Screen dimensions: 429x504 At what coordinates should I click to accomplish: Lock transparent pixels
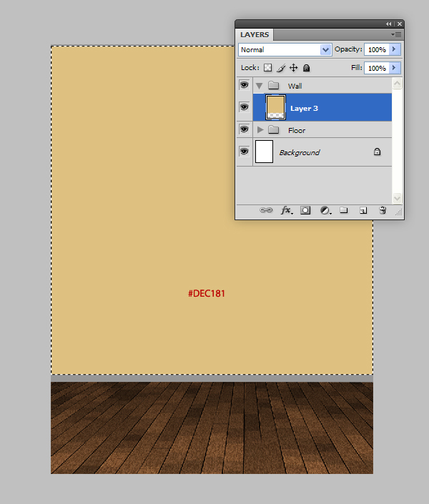[268, 68]
